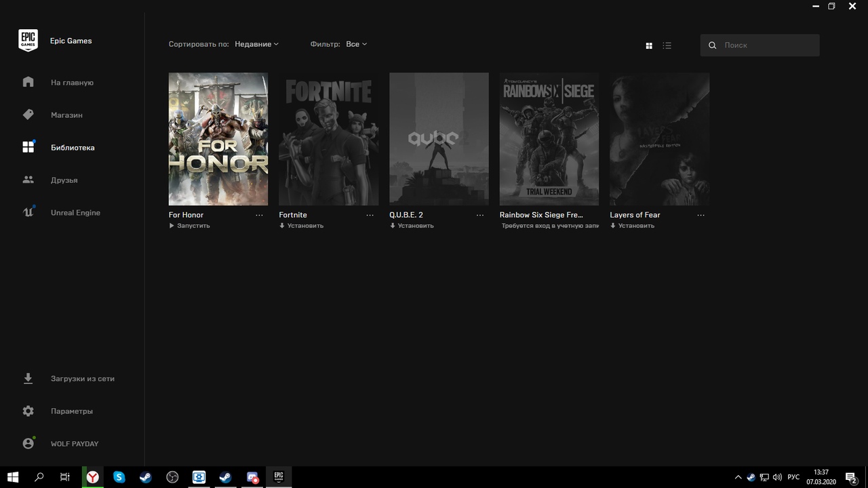
Task: Click the friends people icon
Action: [x=28, y=180]
